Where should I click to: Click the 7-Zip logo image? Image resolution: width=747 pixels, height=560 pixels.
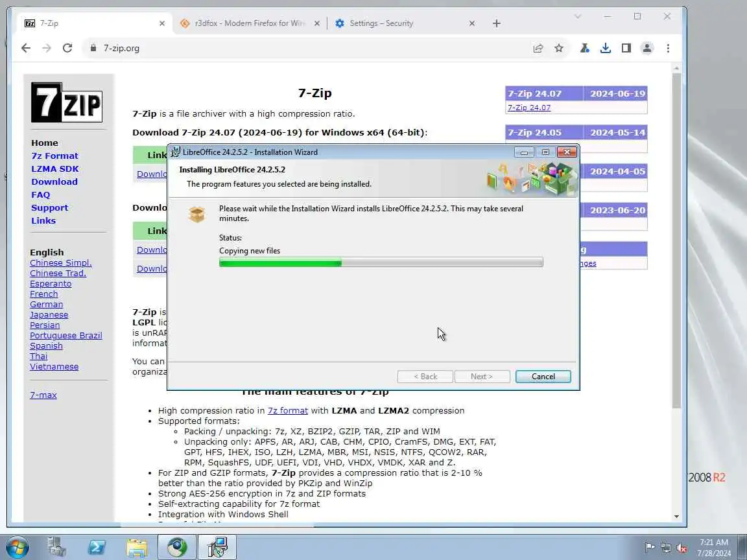(67, 102)
